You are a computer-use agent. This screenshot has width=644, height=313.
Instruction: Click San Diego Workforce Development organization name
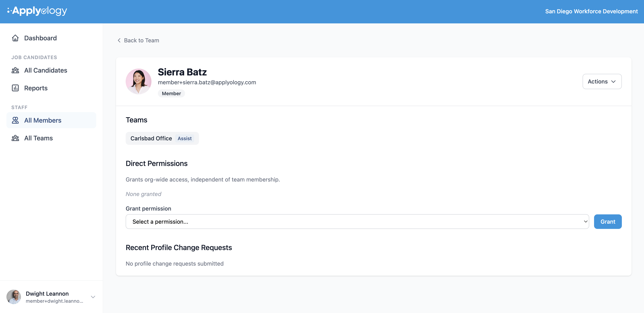click(591, 11)
